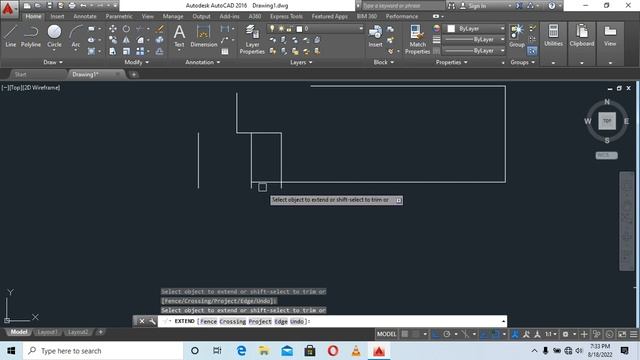Click the Copy tool in Modify panel
The width and height of the screenshot is (640, 360).
[x=113, y=40]
